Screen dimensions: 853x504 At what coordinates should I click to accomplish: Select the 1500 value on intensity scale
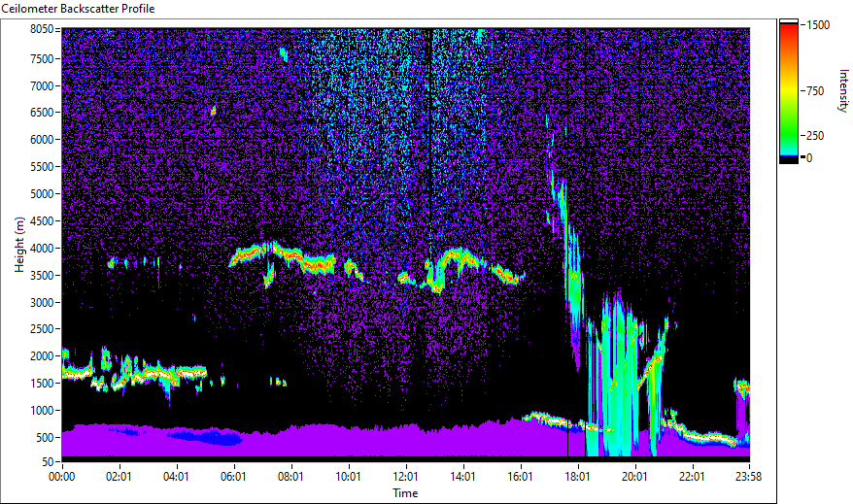[x=818, y=25]
